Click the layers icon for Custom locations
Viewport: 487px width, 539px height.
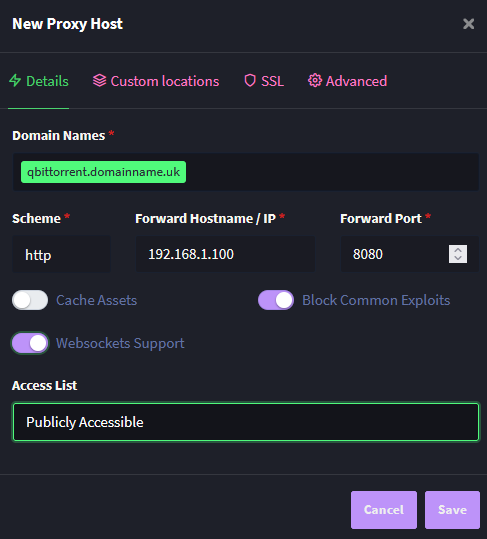click(x=99, y=81)
